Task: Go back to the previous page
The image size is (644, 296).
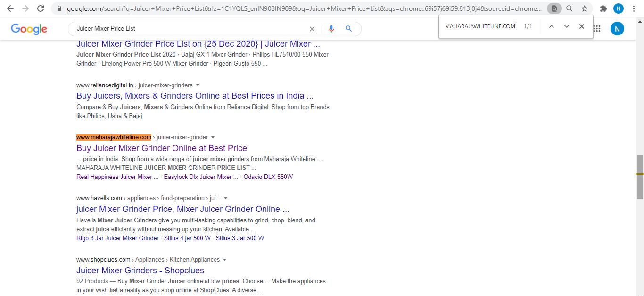Action: click(10, 8)
